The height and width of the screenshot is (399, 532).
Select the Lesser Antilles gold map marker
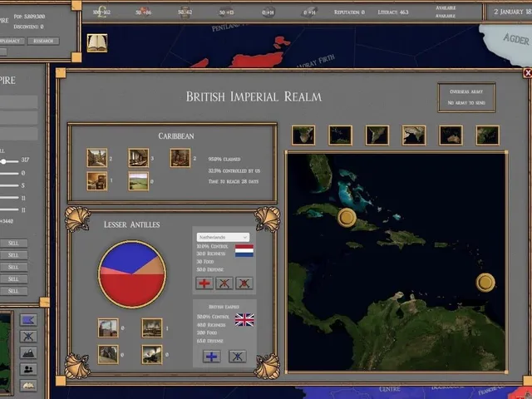[x=485, y=283]
